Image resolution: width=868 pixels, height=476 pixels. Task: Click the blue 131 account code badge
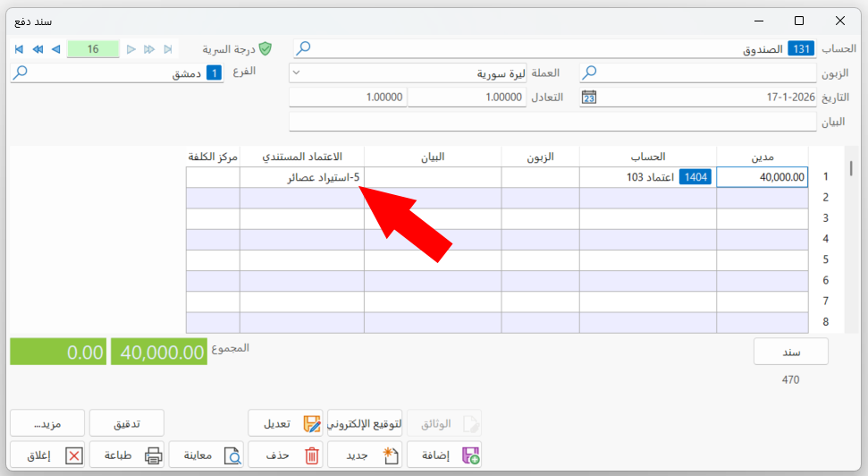pyautogui.click(x=801, y=49)
